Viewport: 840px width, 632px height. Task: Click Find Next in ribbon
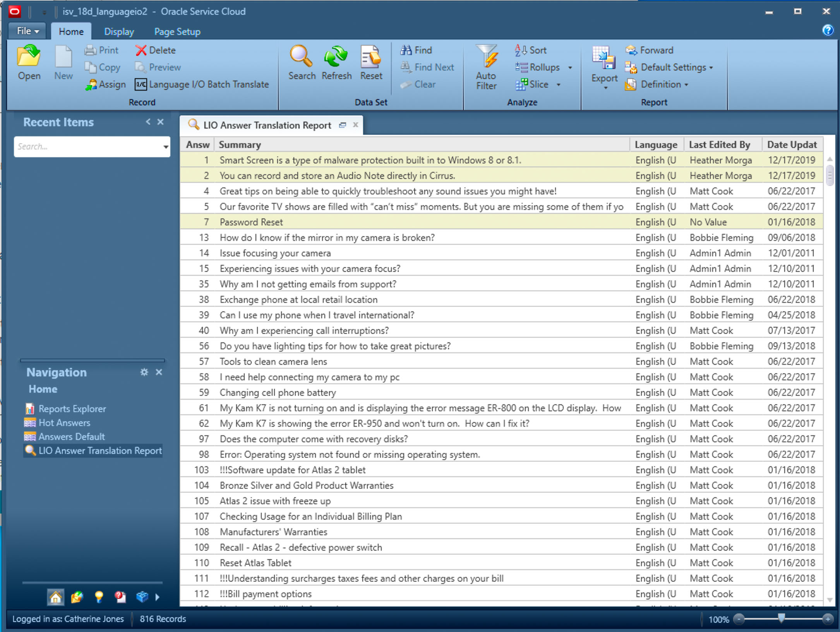[x=427, y=67]
